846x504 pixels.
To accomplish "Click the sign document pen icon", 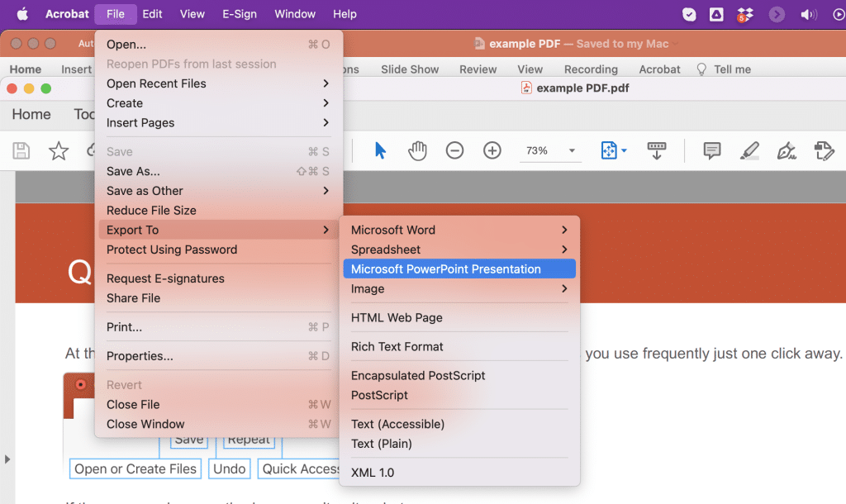I will [787, 150].
